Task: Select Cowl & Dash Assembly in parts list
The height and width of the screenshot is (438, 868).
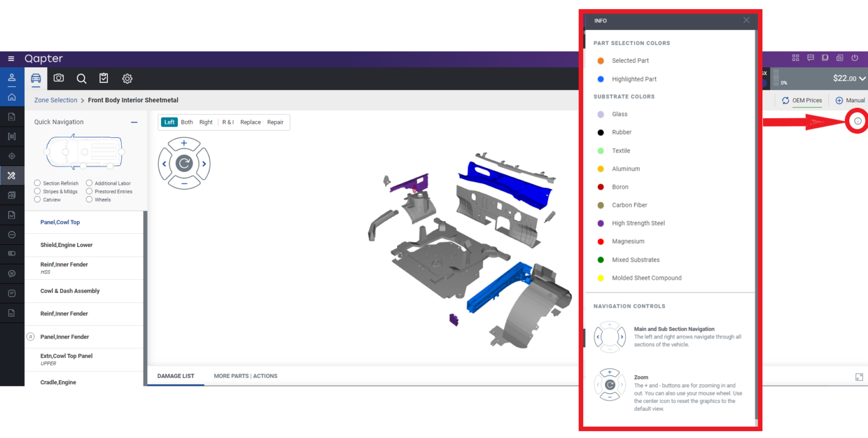Action: click(70, 291)
